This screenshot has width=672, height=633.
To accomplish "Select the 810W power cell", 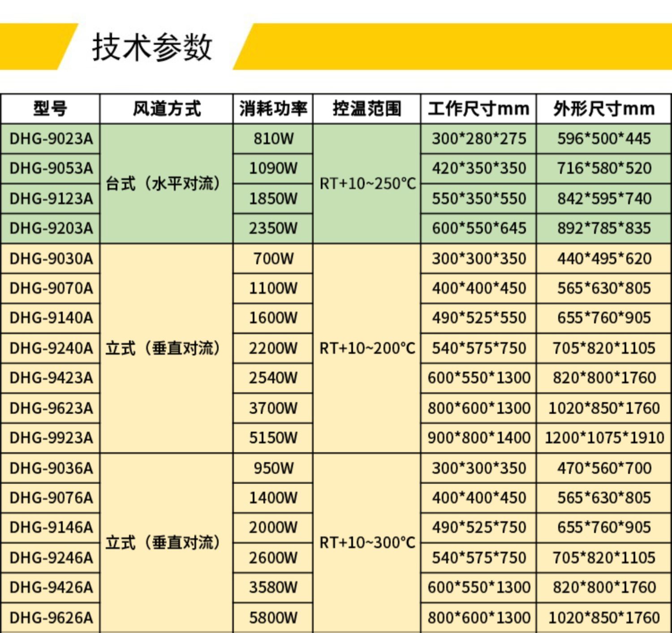I will coord(273,139).
